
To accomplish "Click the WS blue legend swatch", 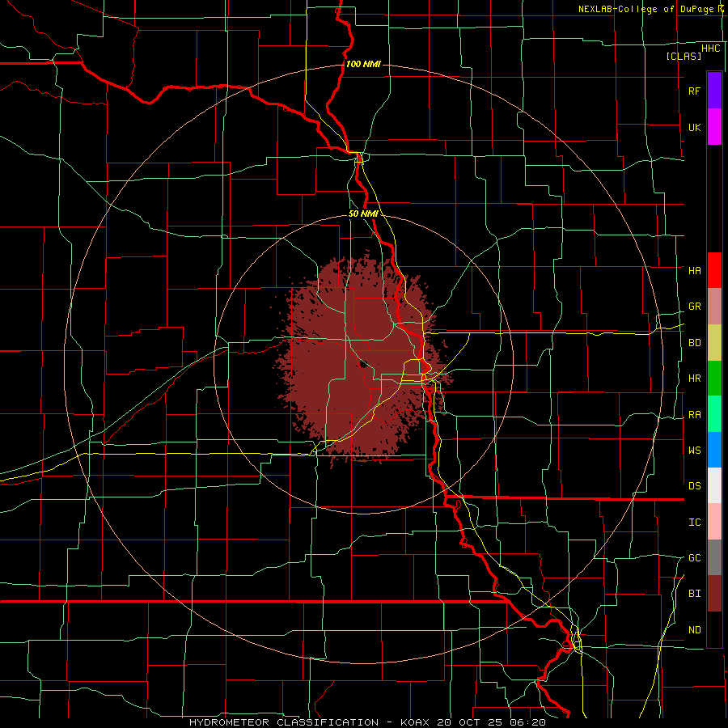I will [714, 450].
